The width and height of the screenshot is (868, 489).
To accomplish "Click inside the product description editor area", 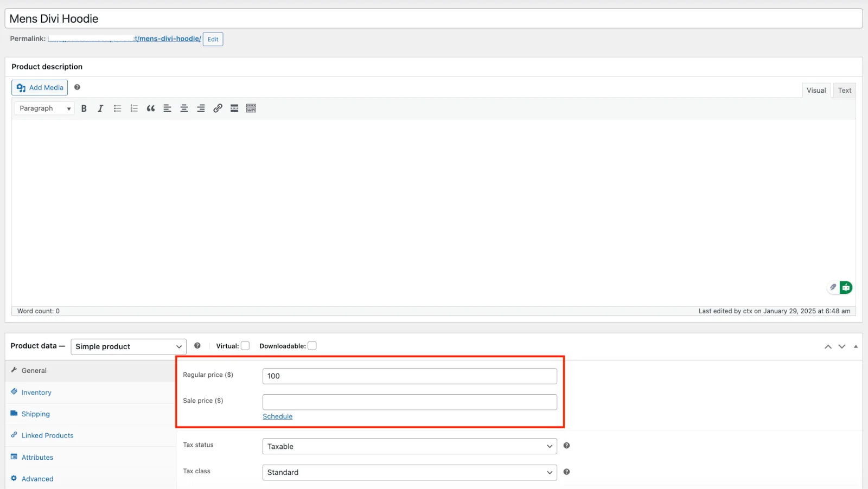I will (x=433, y=213).
